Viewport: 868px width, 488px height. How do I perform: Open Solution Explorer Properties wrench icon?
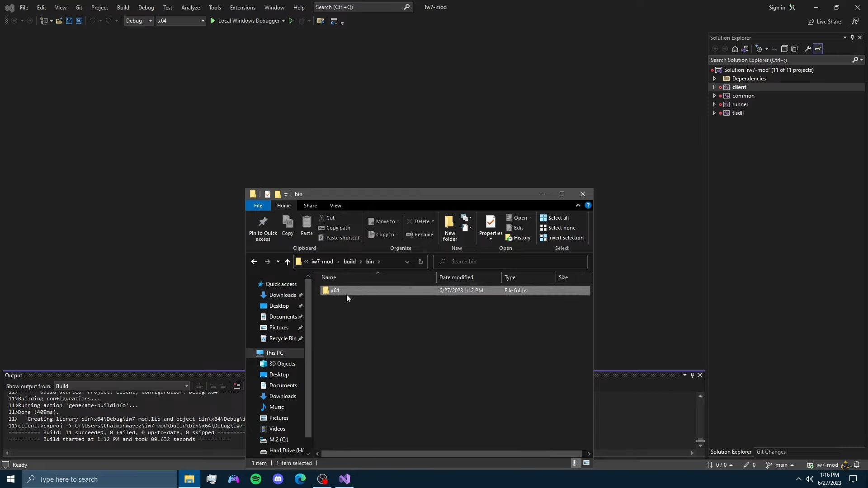808,49
